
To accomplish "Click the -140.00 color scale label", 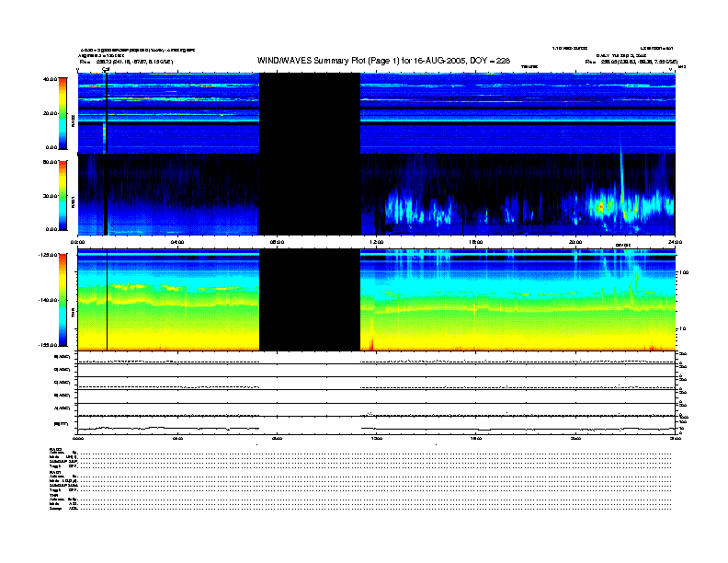I will pos(48,300).
